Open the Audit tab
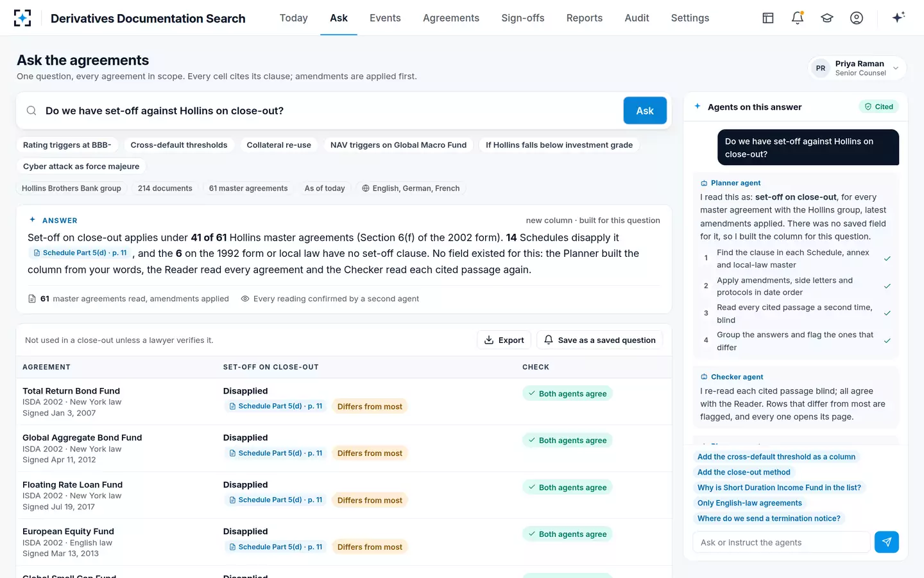924x578 pixels. (x=637, y=18)
